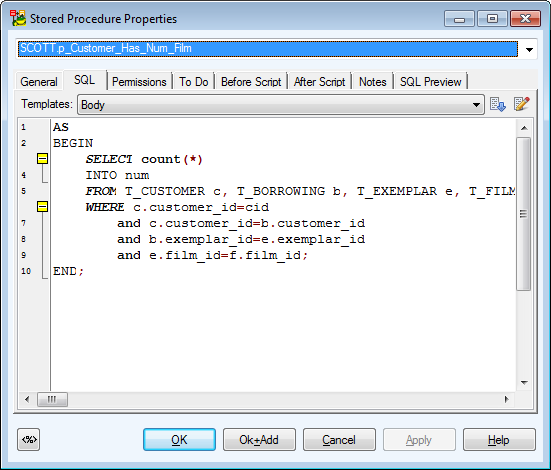
Task: Click the Ok+Add button
Action: 259,439
